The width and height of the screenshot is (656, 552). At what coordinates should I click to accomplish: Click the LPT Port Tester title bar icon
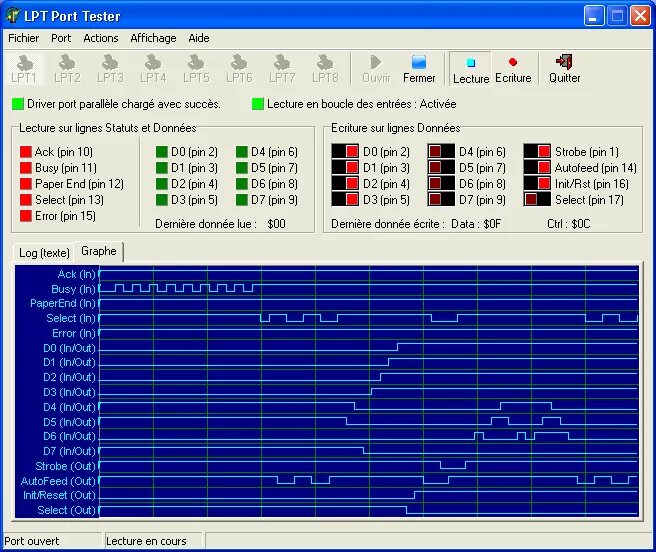[x=13, y=16]
